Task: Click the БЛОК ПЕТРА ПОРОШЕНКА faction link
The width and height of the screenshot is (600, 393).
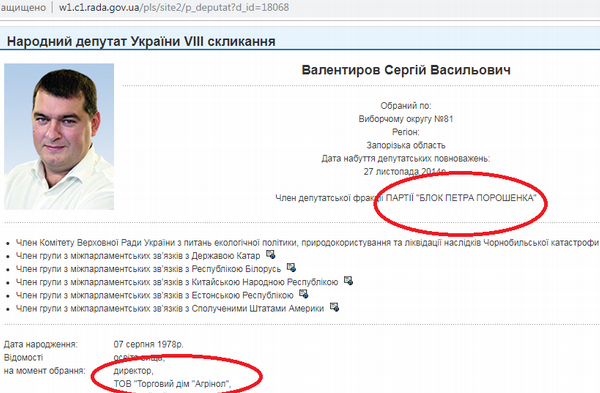Action: 461,198
